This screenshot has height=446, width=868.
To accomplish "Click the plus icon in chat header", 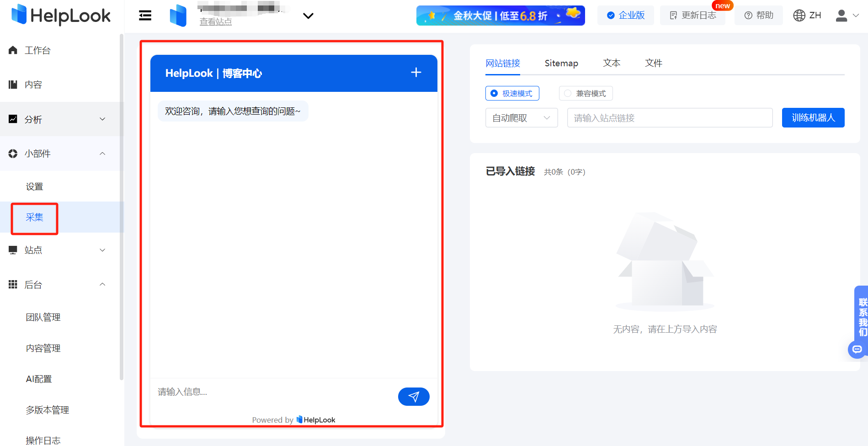I will 416,72.
